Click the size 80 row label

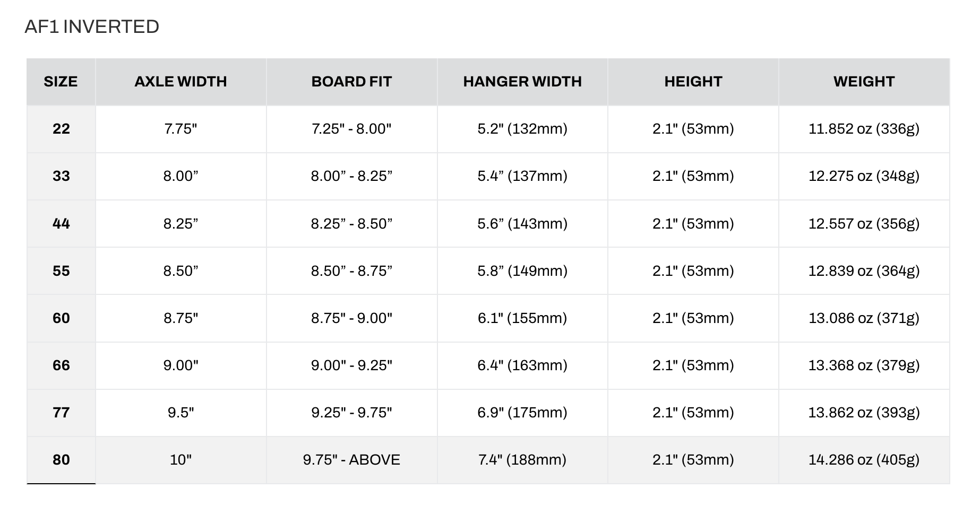[61, 460]
